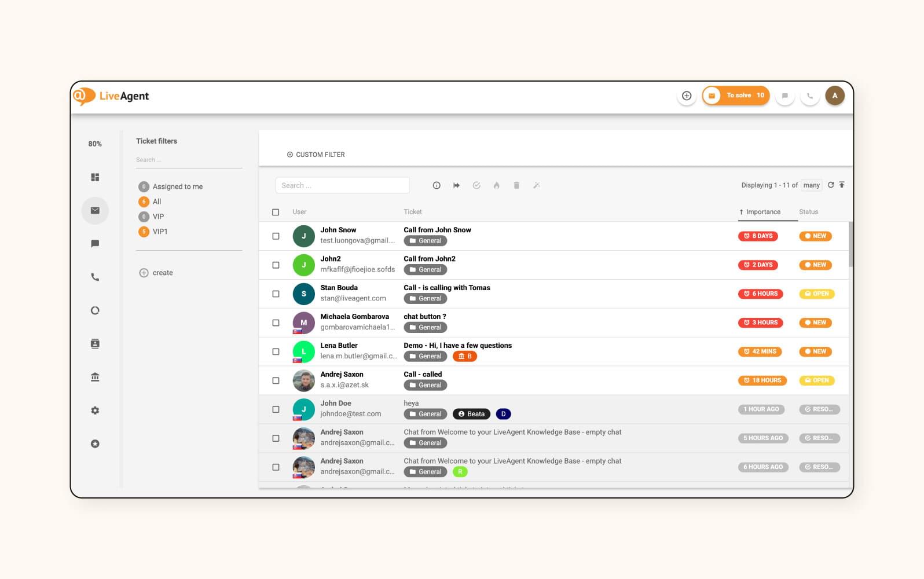Click the flame spam icon in toolbar
The width and height of the screenshot is (924, 579).
click(496, 185)
